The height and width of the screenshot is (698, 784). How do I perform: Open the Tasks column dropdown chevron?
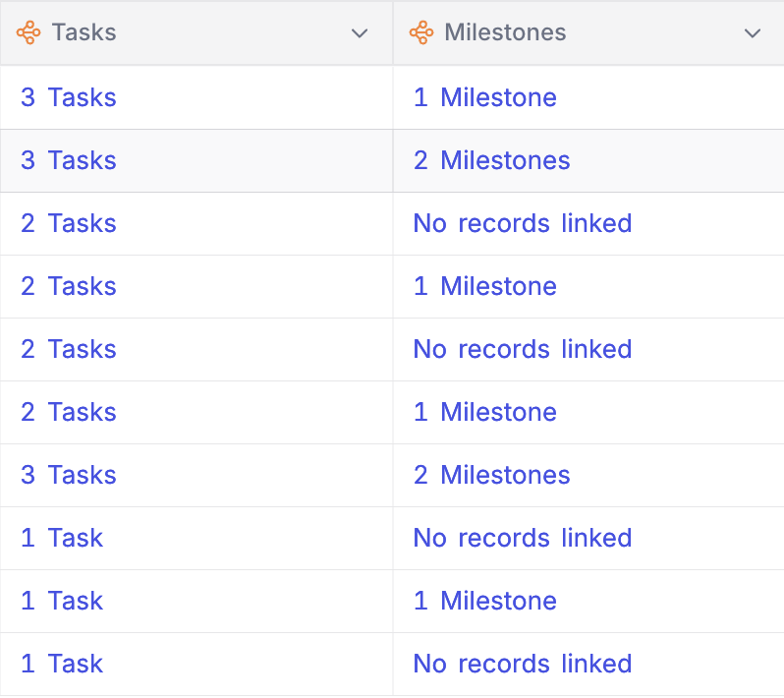click(x=360, y=33)
